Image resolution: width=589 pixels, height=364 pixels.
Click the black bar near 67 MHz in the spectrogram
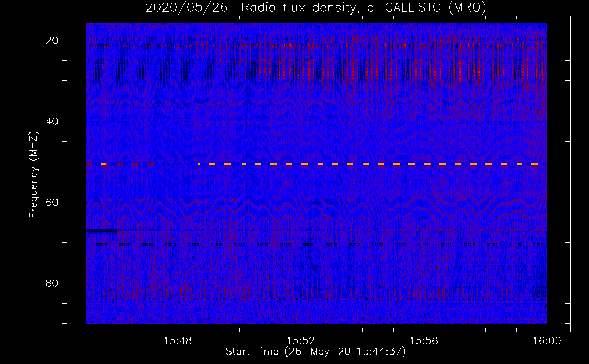[x=102, y=231]
